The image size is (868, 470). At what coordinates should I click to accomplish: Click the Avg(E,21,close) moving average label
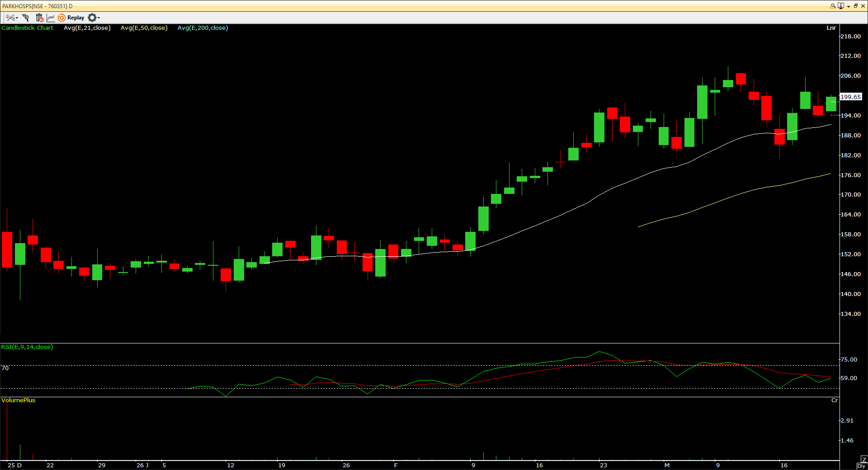[87, 28]
